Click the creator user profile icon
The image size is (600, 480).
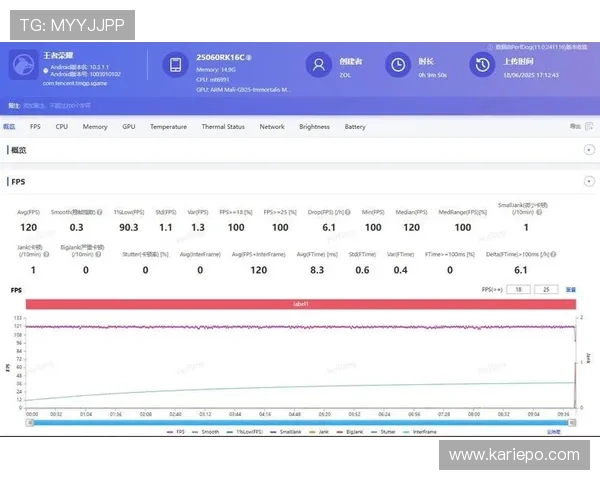click(319, 65)
